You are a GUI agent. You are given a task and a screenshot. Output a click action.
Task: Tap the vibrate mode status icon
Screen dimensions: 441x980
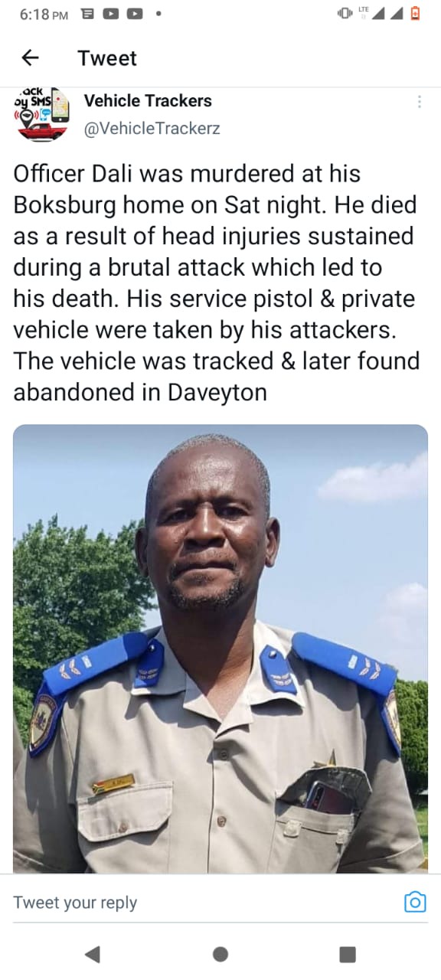click(x=345, y=13)
